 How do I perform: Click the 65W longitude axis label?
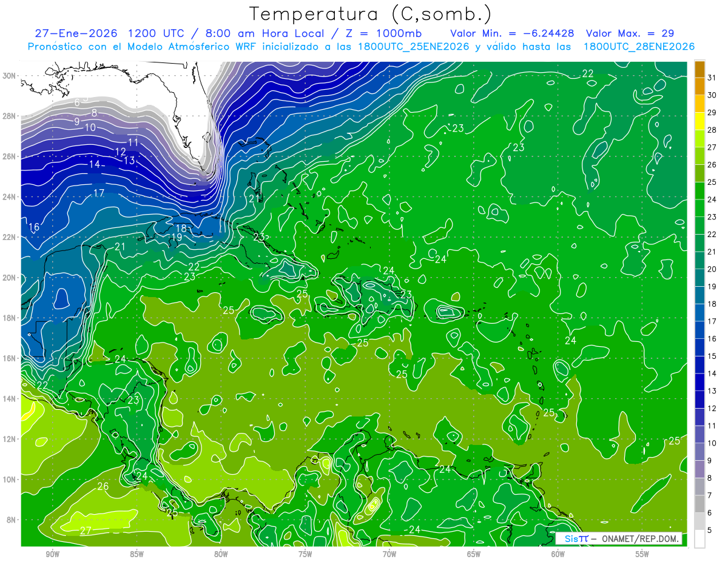[474, 554]
